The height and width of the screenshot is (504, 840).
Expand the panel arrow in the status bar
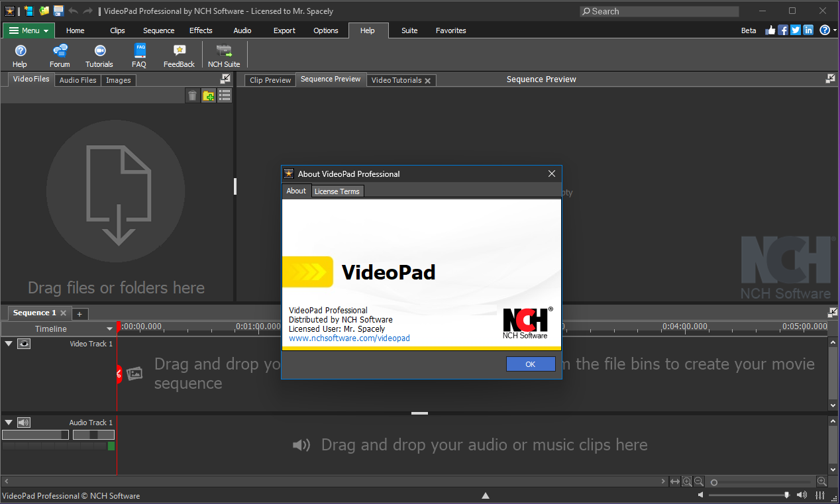point(486,495)
